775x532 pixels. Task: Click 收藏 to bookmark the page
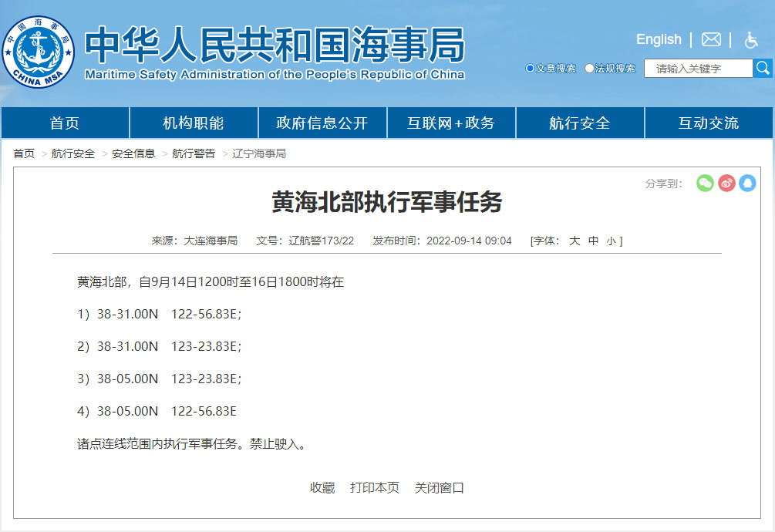pyautogui.click(x=322, y=487)
